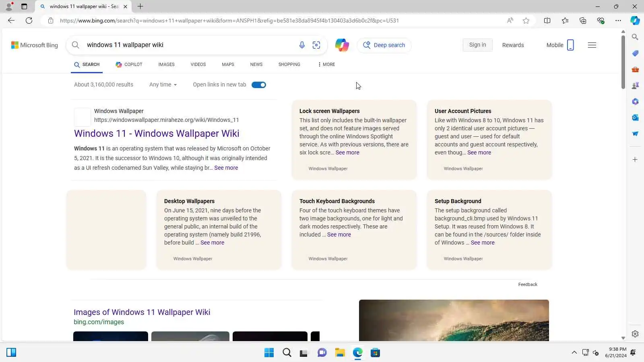Refresh the Bing results page
644x362 pixels.
coord(29,21)
